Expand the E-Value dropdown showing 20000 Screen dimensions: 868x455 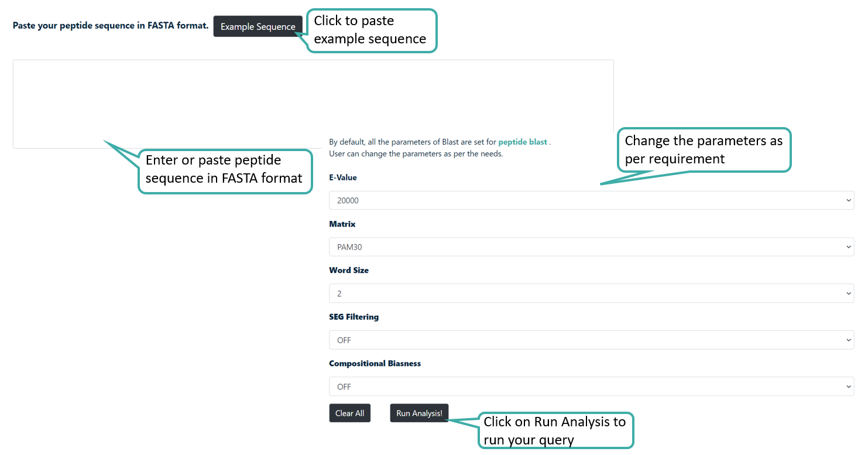click(591, 200)
